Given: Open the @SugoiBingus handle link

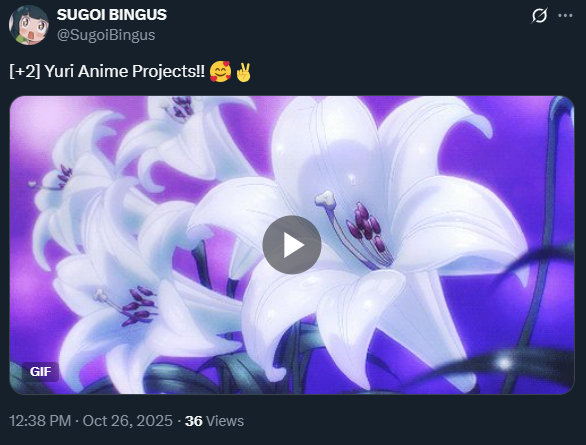Looking at the screenshot, I should (x=106, y=35).
